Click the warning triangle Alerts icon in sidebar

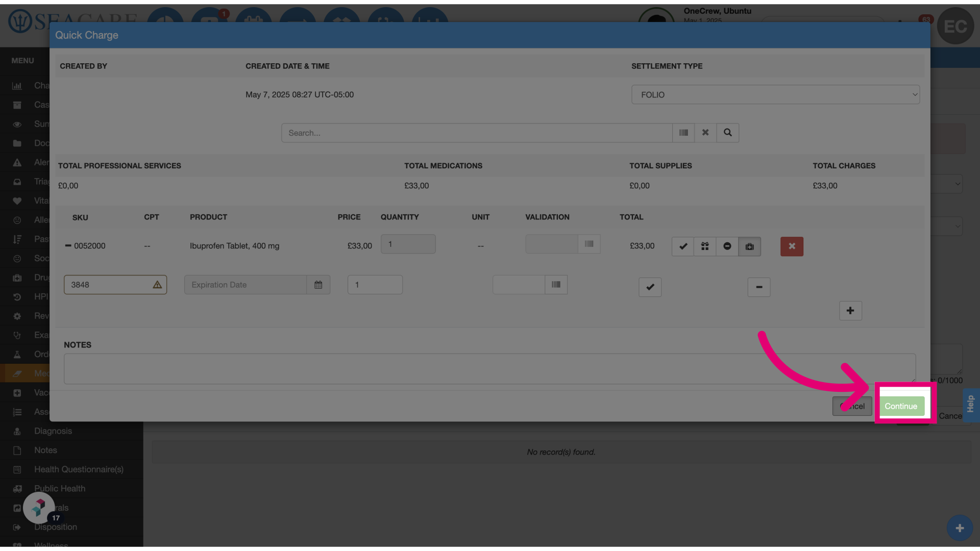tap(17, 163)
